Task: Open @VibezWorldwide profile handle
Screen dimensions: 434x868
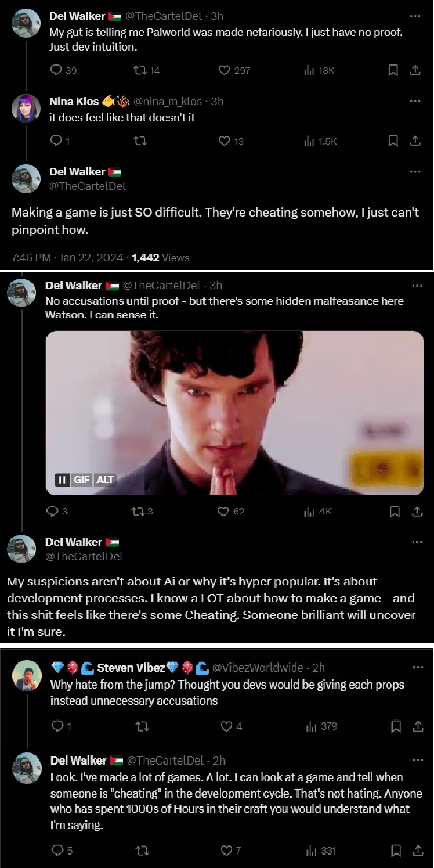Action: [x=258, y=667]
